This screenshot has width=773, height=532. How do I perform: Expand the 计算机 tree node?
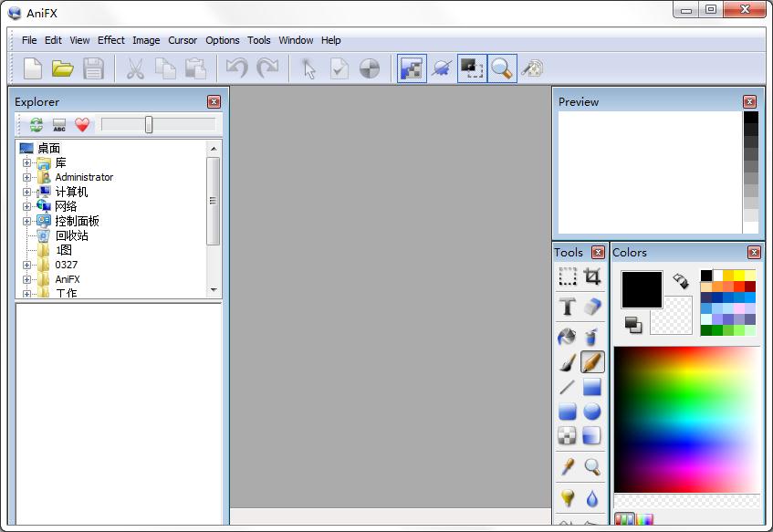(x=27, y=192)
